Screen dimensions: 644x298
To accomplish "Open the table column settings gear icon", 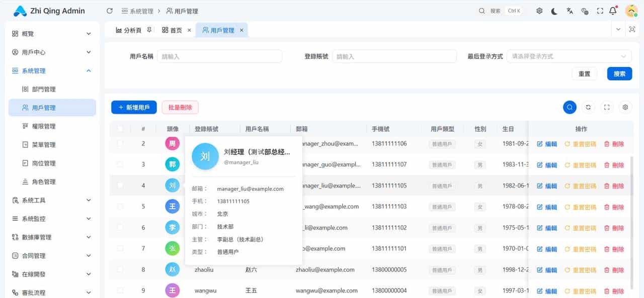I will pos(625,107).
